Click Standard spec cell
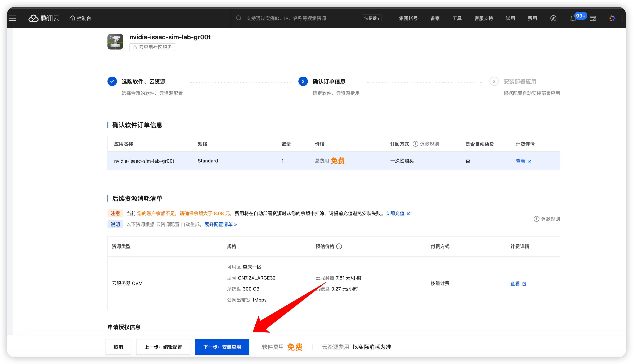 point(208,161)
